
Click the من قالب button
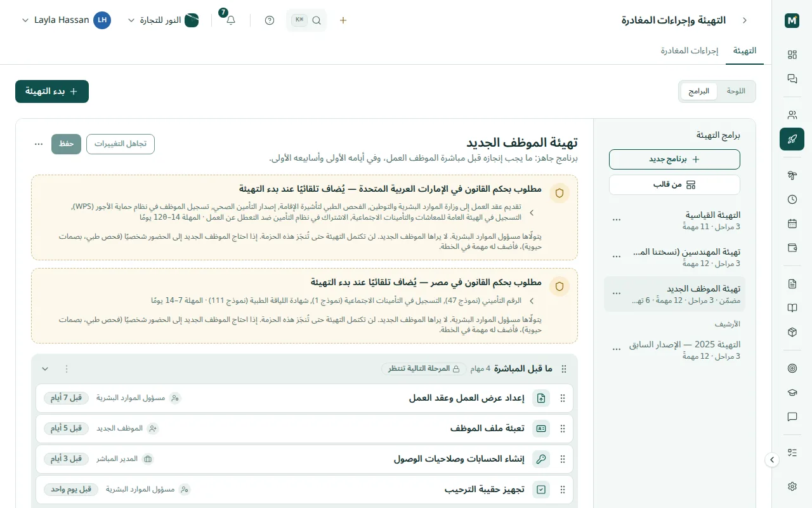[674, 185]
